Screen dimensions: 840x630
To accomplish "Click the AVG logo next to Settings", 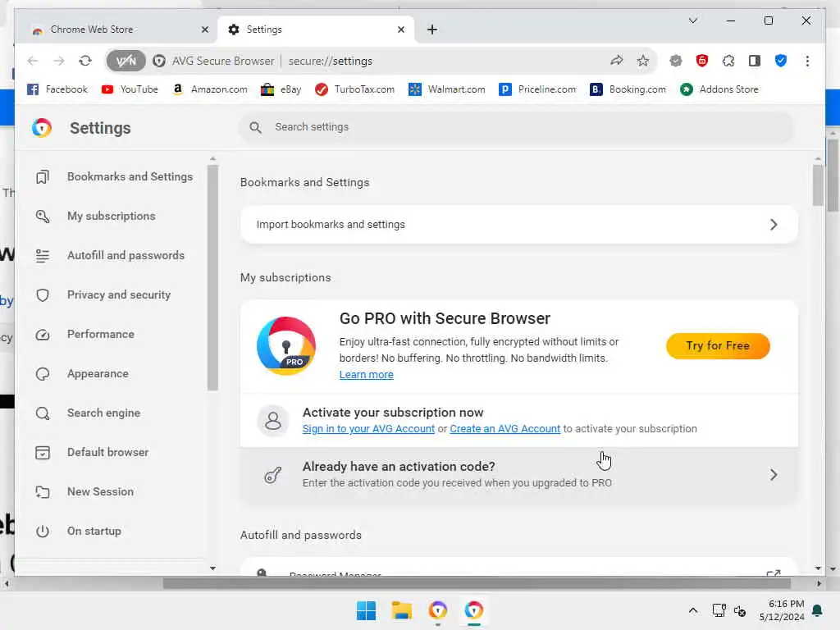I will pyautogui.click(x=42, y=128).
